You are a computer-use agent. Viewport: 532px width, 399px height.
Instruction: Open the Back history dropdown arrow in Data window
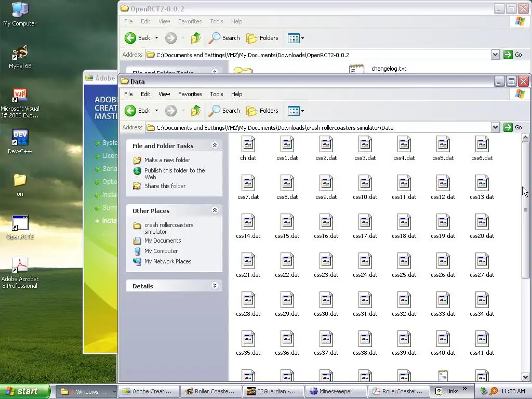(156, 111)
